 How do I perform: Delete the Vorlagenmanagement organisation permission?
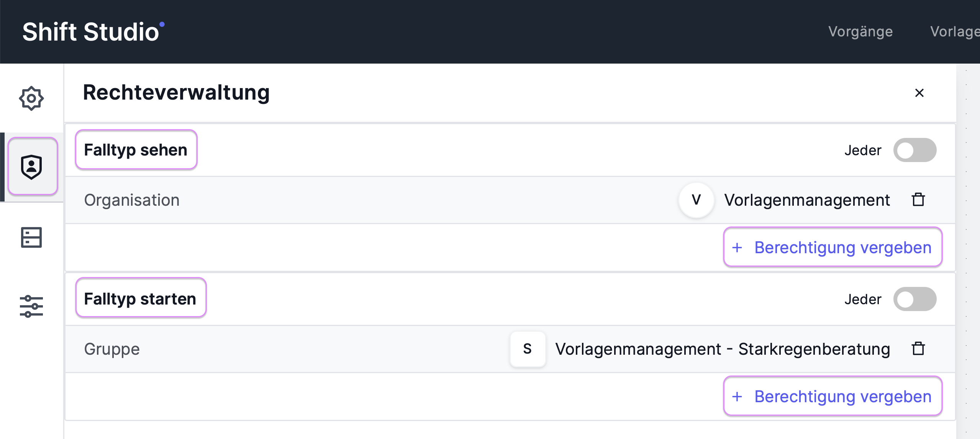[918, 200]
